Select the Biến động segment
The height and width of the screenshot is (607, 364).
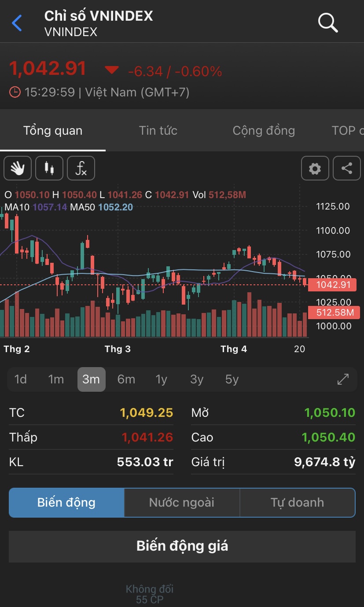coord(66,502)
